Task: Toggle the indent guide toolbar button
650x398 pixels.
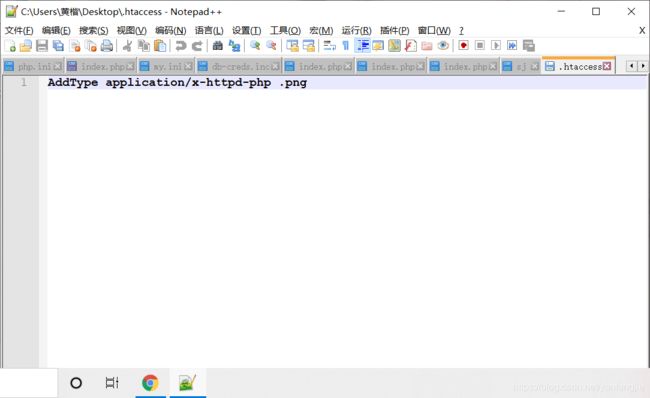Action: [x=362, y=46]
